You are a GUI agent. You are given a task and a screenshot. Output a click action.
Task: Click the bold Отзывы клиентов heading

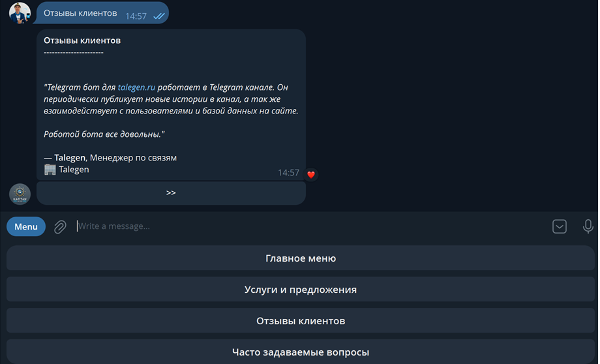[x=82, y=40]
